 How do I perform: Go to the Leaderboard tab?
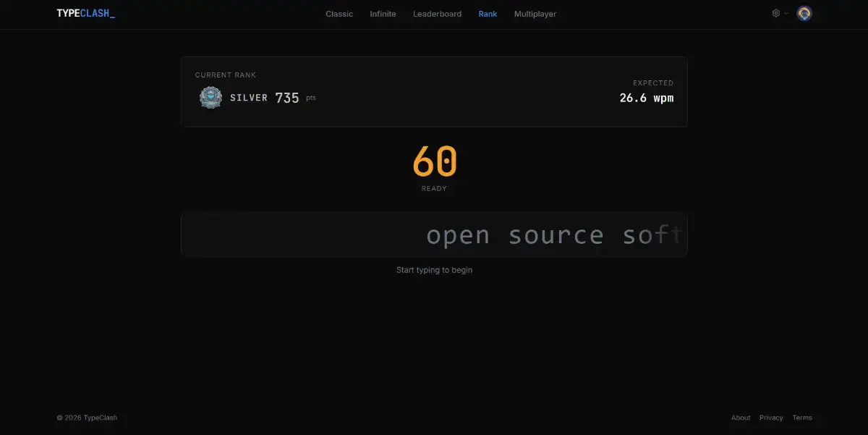[437, 14]
